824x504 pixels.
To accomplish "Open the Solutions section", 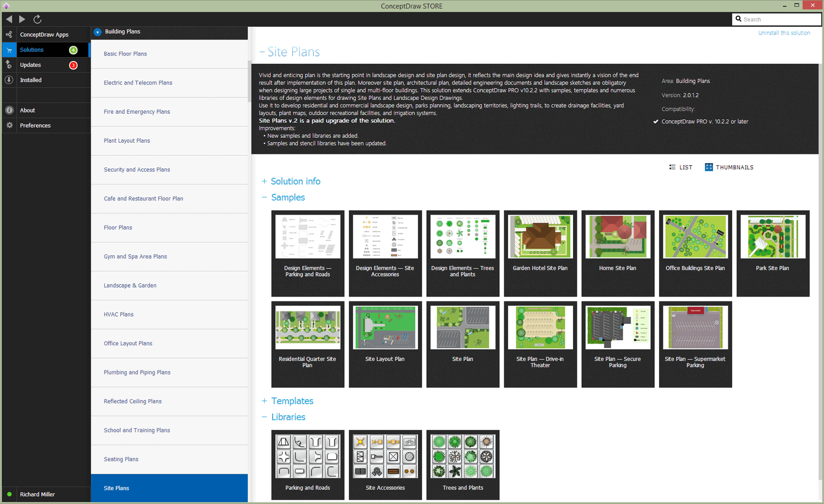I will pyautogui.click(x=46, y=50).
